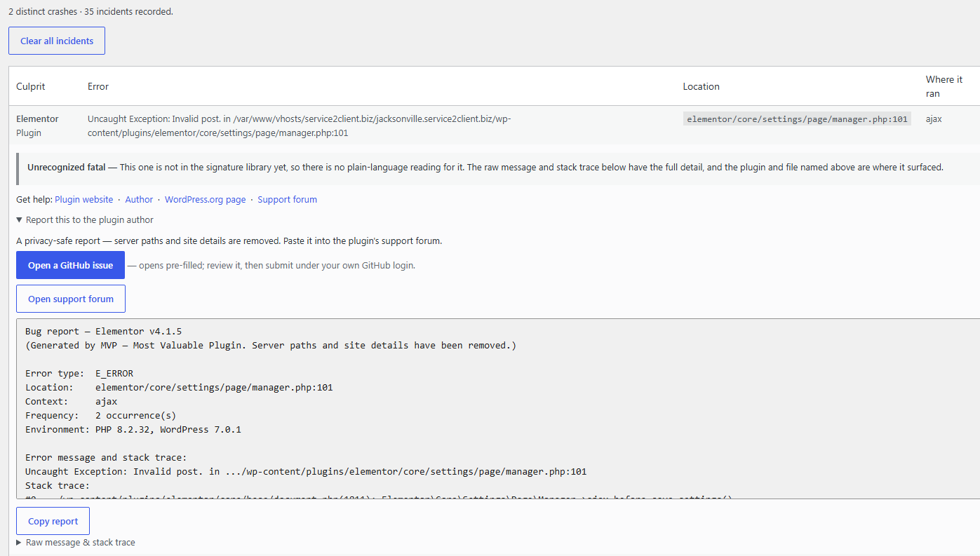
Task: Click the "Bug report — Elementor v4.1.5" line
Action: tap(103, 331)
